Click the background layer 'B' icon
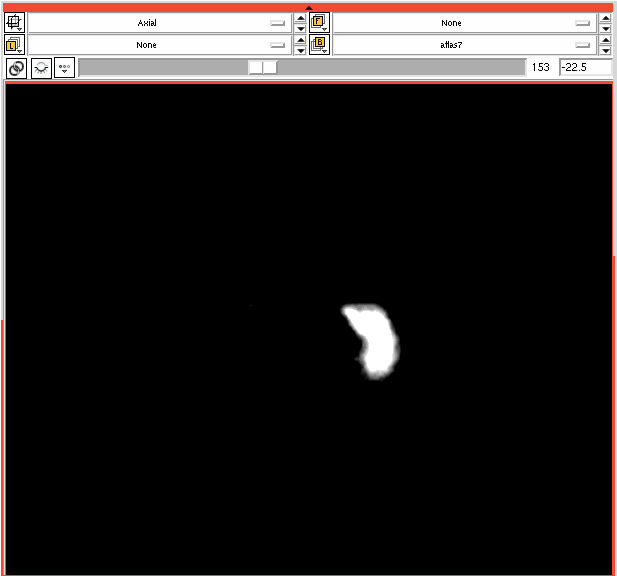Image resolution: width=617 pixels, height=576 pixels. click(x=319, y=45)
